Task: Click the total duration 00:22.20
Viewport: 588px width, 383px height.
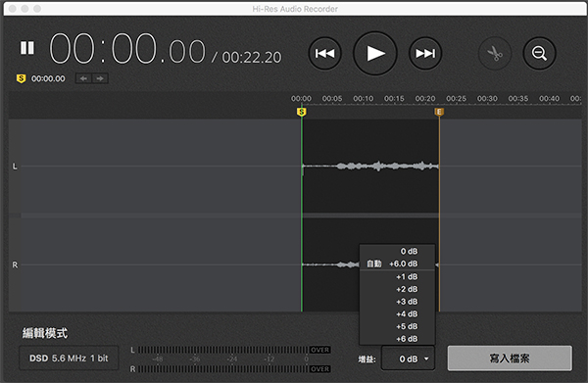Action: pyautogui.click(x=252, y=58)
